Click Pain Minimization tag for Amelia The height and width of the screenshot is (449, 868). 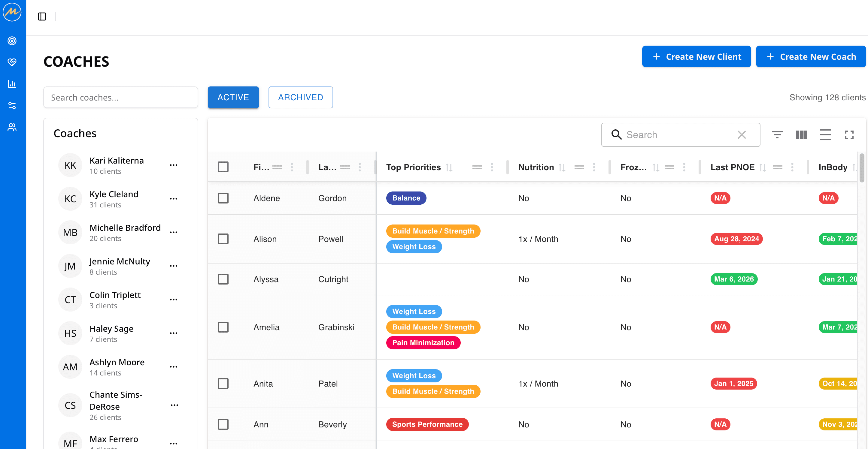423,342
